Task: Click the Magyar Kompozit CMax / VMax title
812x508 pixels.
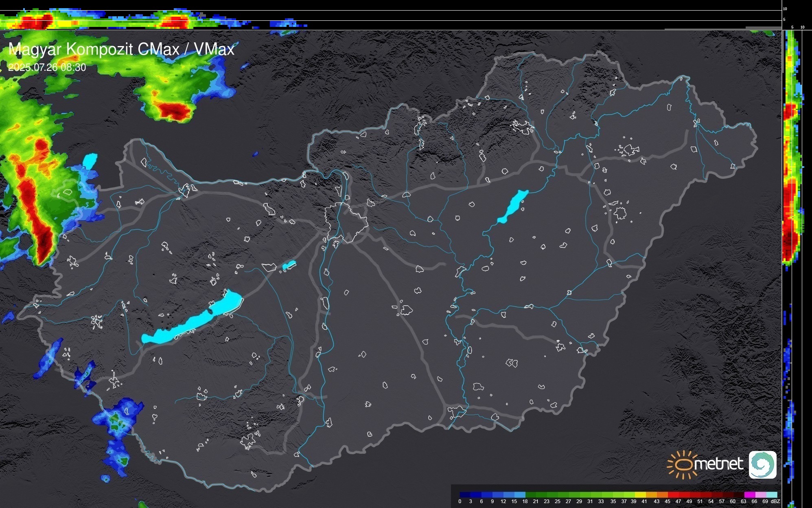Action: (121, 49)
